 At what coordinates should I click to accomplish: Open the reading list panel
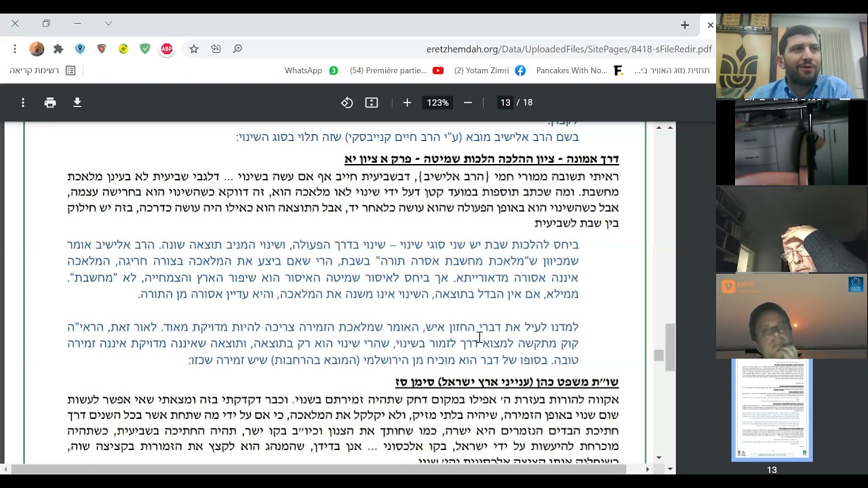tap(43, 70)
